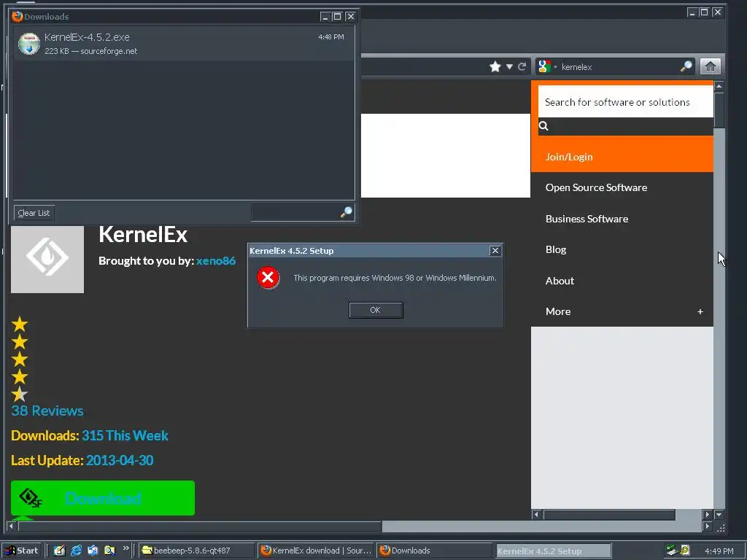Reload the page with the refresh icon
This screenshot has height=560, width=747.
click(x=522, y=66)
